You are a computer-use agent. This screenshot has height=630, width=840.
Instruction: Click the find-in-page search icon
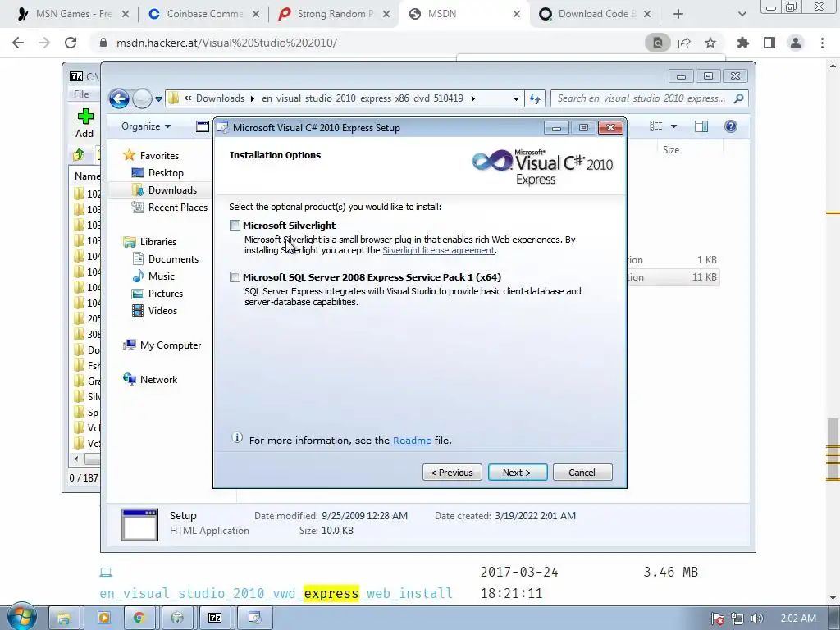[658, 43]
